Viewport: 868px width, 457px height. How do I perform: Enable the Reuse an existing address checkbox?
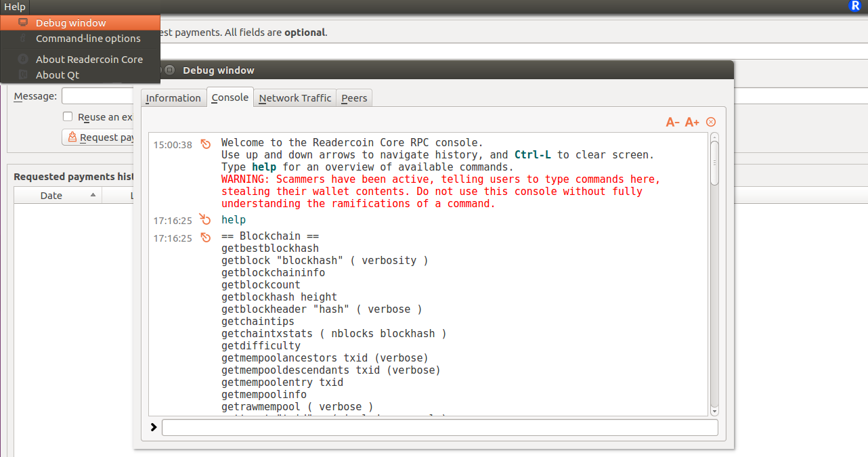[x=68, y=117]
